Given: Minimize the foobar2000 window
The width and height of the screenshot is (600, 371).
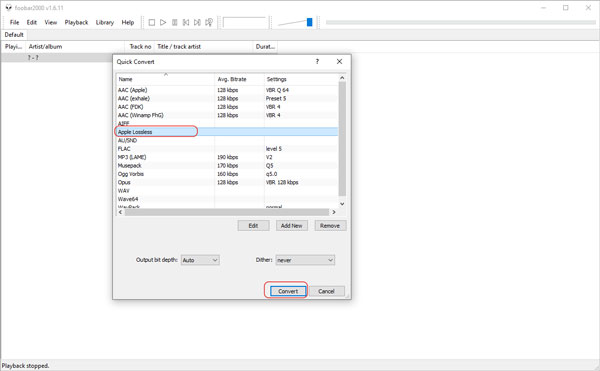Looking at the screenshot, I should (x=543, y=8).
